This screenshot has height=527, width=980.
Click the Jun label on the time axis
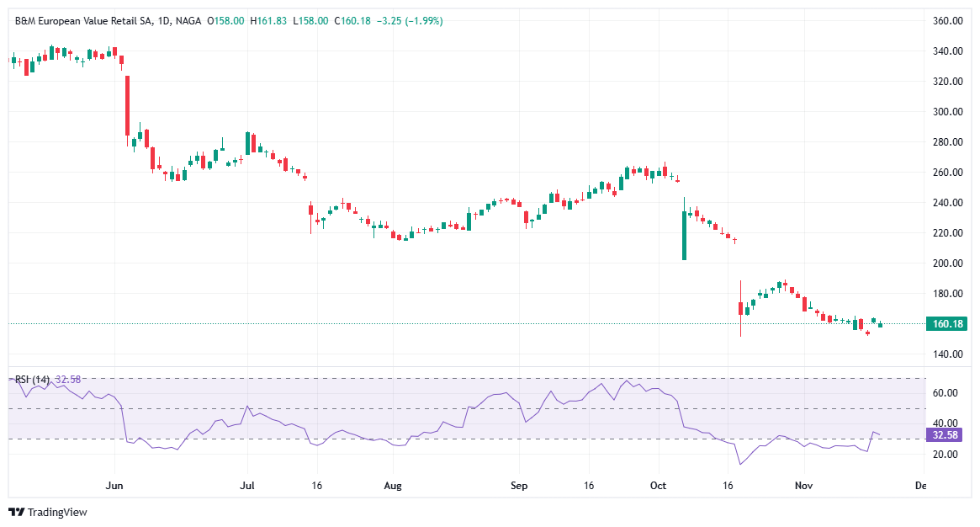115,486
